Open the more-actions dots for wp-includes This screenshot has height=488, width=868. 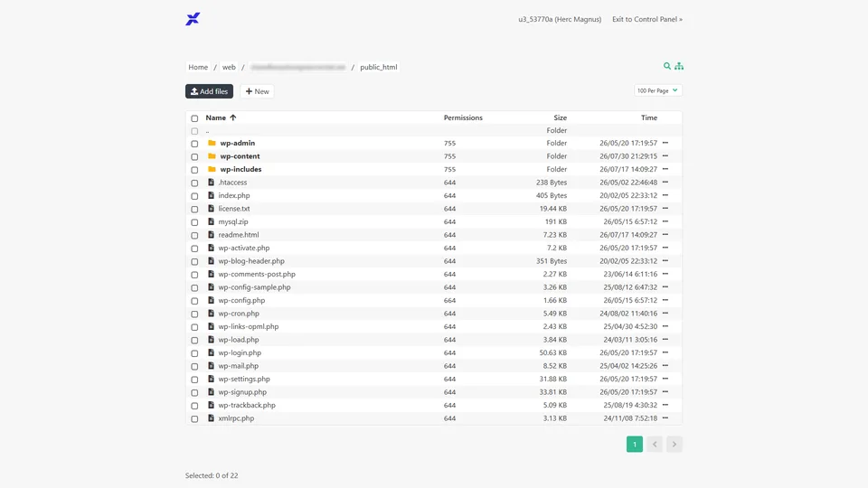(665, 169)
